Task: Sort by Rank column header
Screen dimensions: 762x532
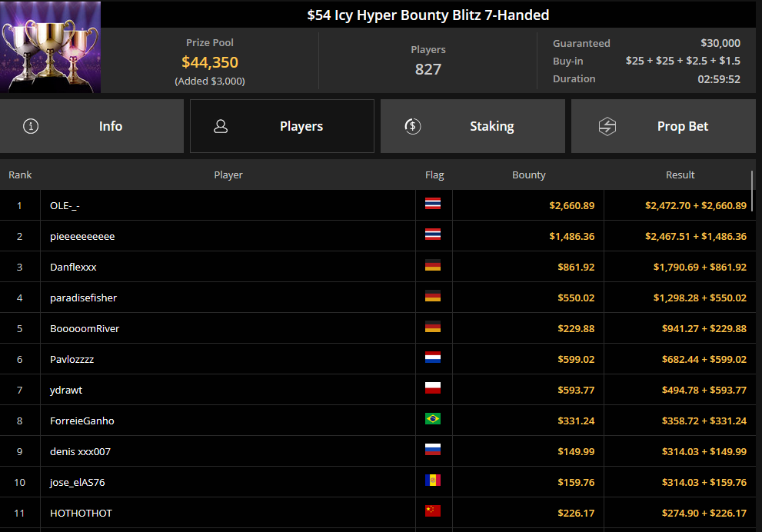Action: pyautogui.click(x=20, y=175)
